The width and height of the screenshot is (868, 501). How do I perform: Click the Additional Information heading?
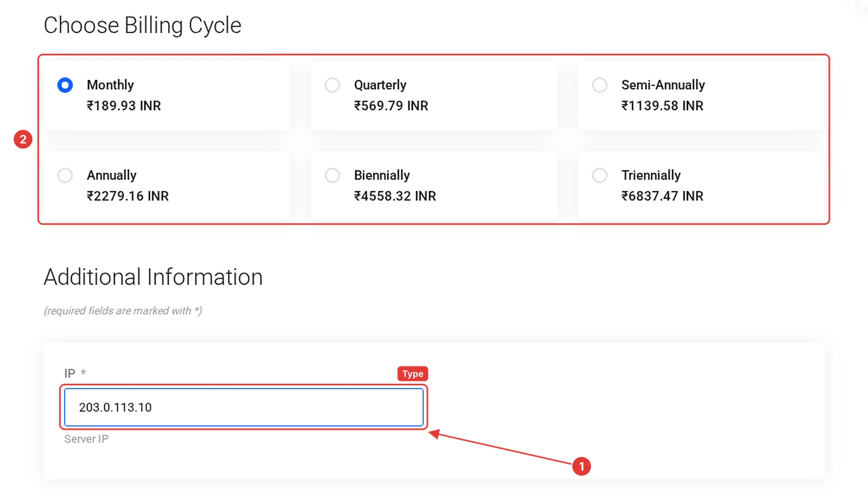coord(154,277)
